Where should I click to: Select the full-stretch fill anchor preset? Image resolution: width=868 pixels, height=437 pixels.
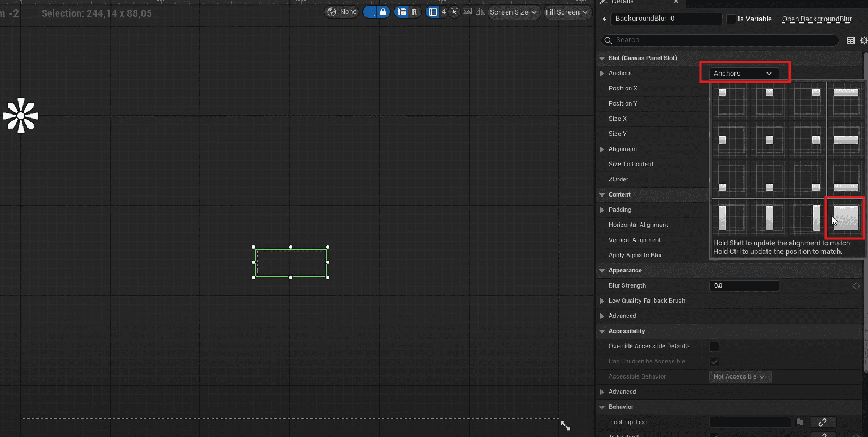tap(846, 217)
